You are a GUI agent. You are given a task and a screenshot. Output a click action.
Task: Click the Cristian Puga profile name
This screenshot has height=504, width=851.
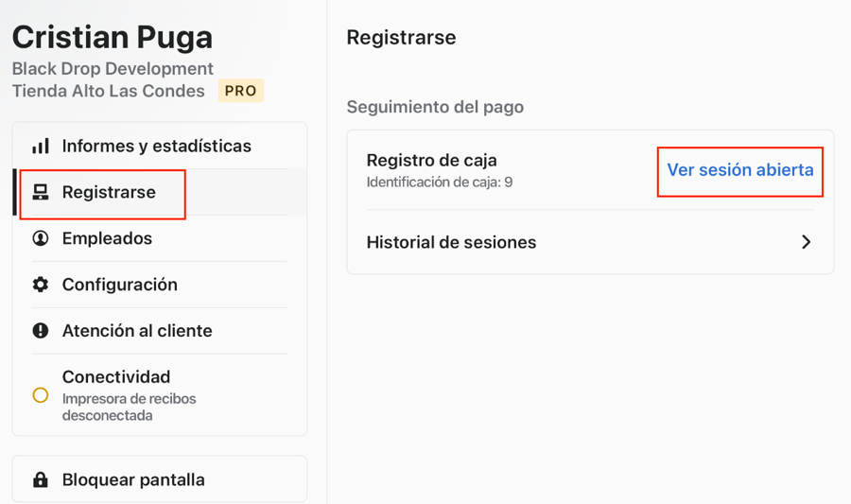112,38
